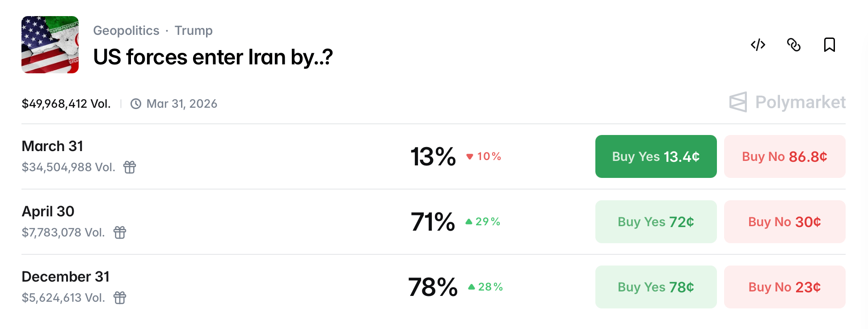Bookmark this market

pos(830,45)
